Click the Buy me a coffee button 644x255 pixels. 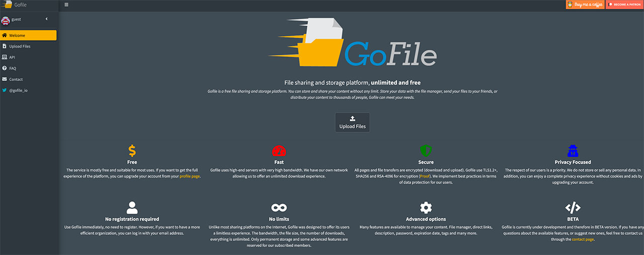point(585,5)
